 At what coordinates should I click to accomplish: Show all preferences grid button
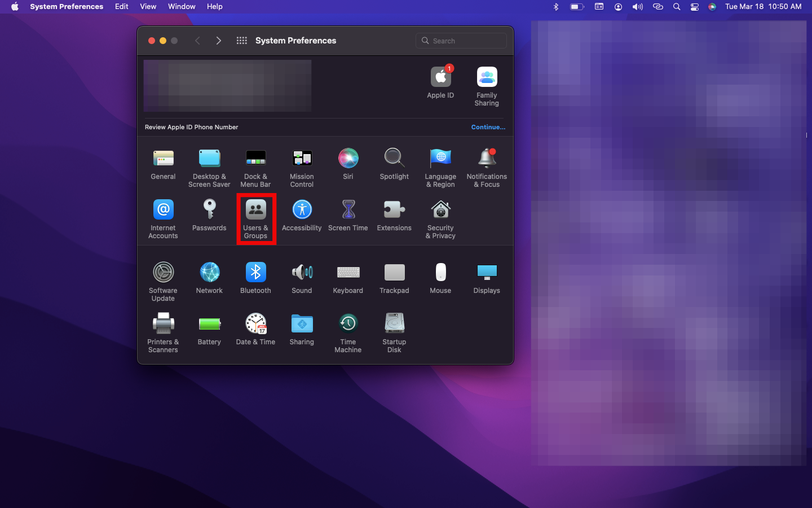[x=242, y=41]
